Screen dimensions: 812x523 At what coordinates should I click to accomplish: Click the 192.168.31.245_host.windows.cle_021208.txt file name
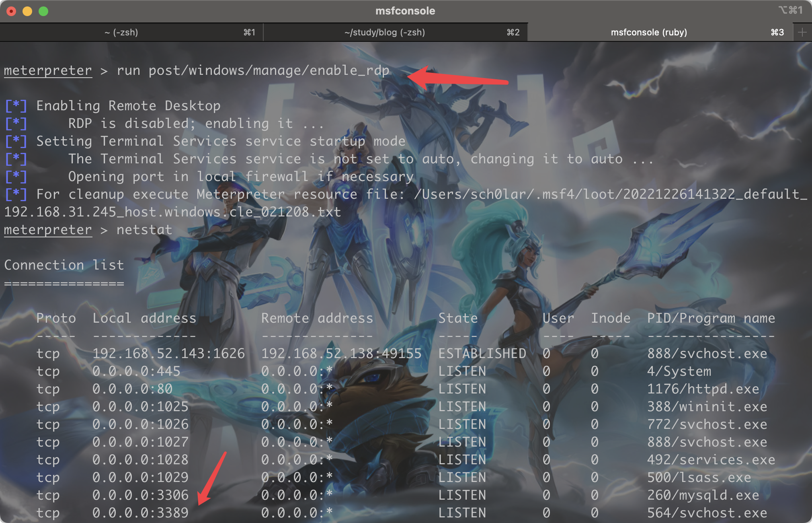[172, 212]
